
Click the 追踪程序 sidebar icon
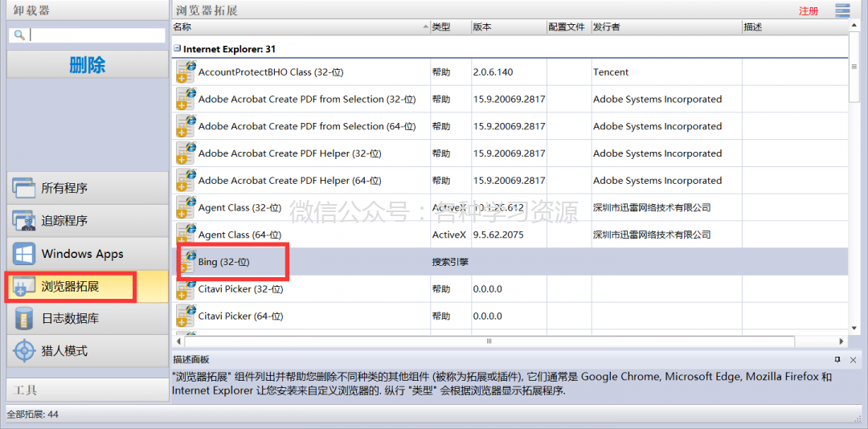(24, 221)
